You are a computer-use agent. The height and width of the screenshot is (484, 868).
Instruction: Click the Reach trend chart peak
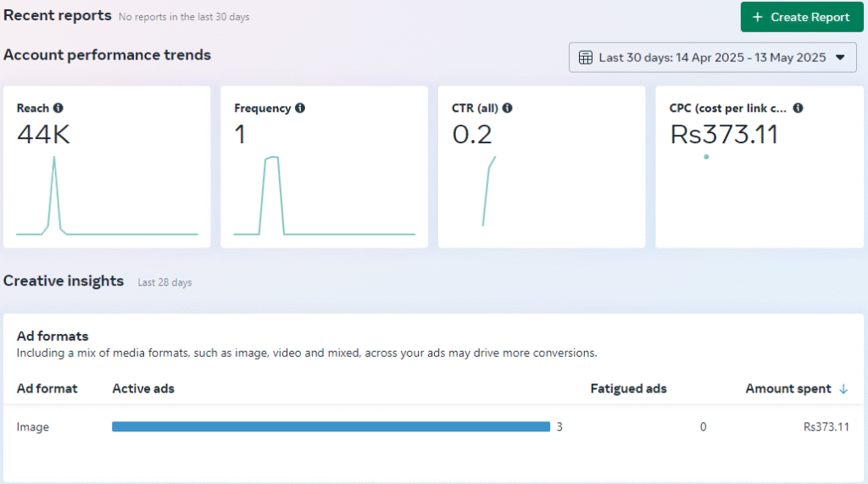[54, 159]
